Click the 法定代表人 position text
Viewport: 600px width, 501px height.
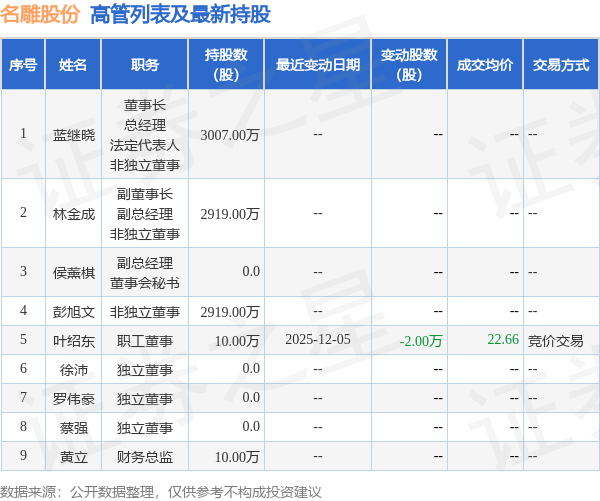(145, 145)
